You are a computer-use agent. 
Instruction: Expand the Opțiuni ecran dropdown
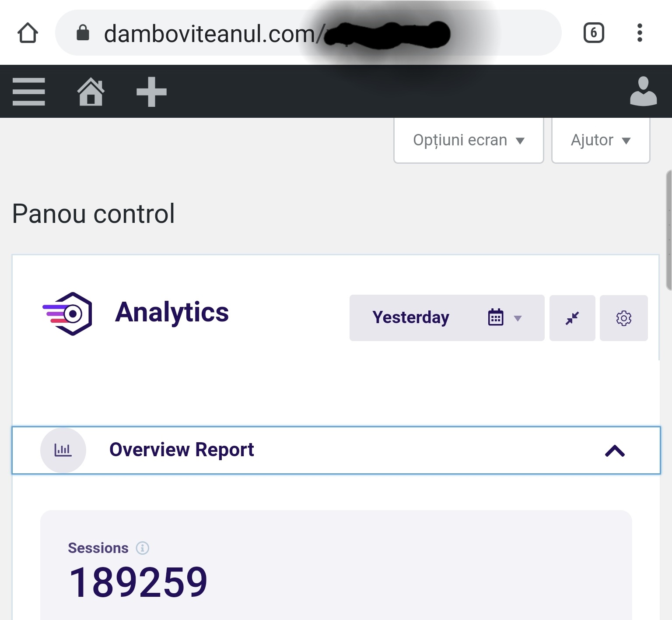(x=469, y=141)
